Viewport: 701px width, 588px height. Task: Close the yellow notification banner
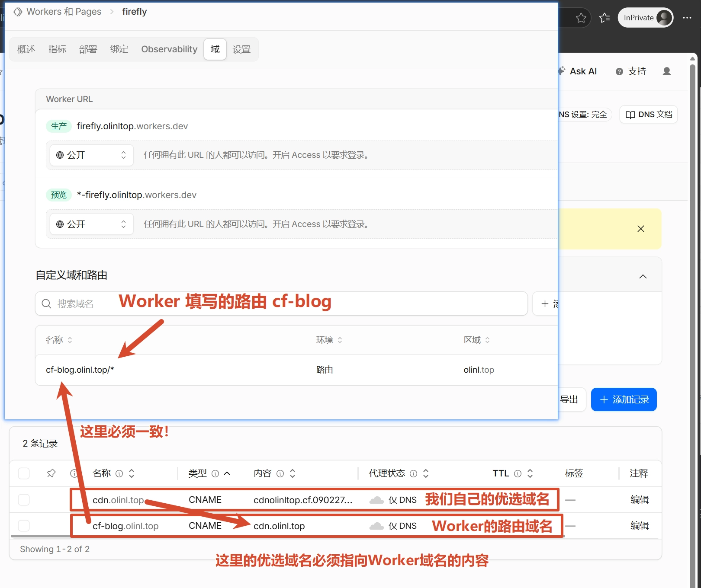click(x=641, y=229)
